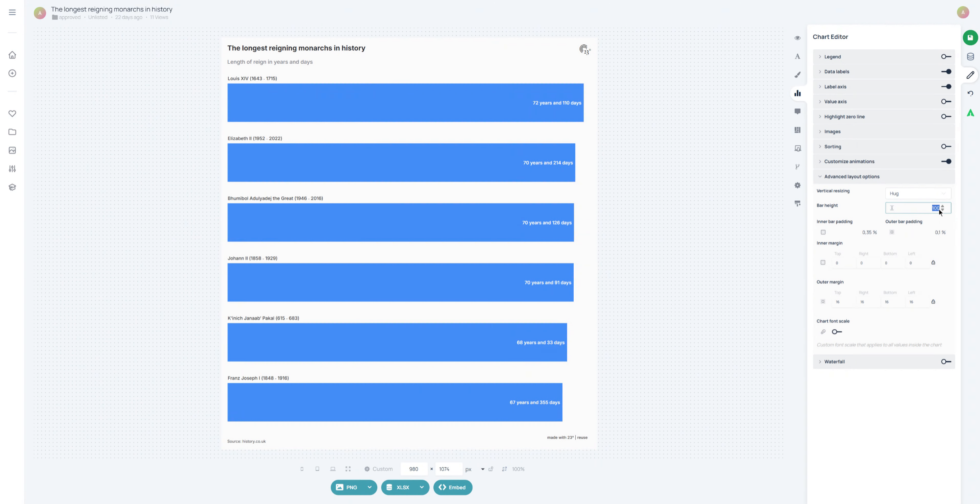Open the preview eye icon

(x=797, y=38)
